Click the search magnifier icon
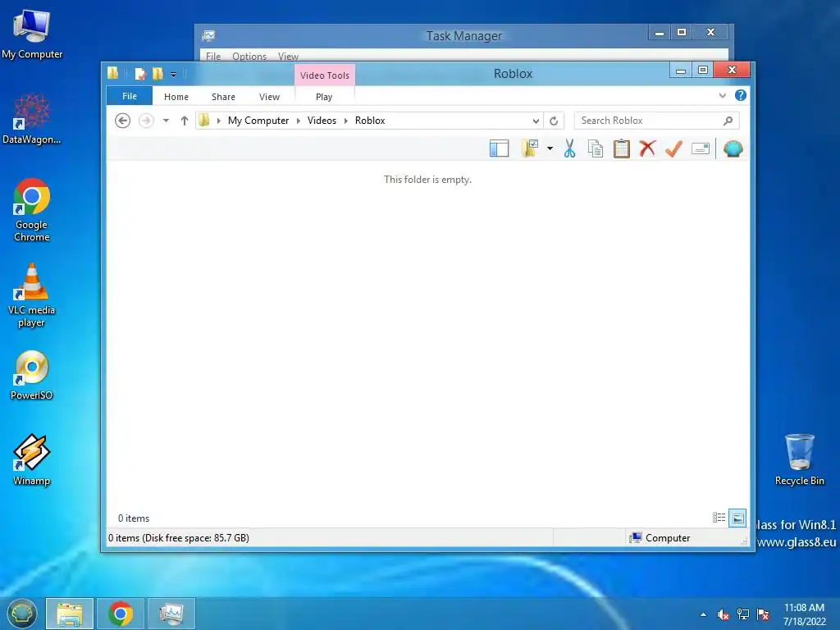The width and height of the screenshot is (840, 630). pyautogui.click(x=728, y=121)
